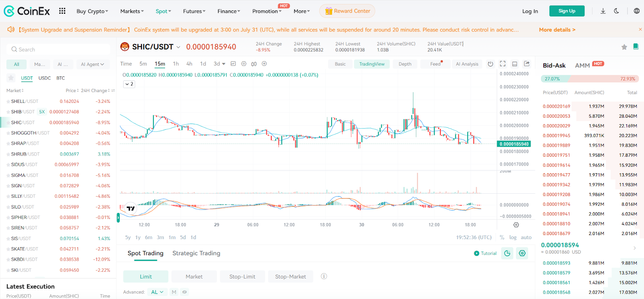Toggle the M advanced order option
Image resolution: width=644 pixels, height=299 pixels.
(174, 292)
